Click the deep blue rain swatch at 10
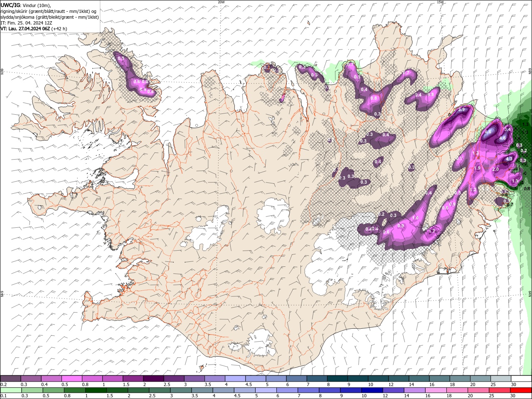Viewport: 532px width, 399px height. pos(372,390)
